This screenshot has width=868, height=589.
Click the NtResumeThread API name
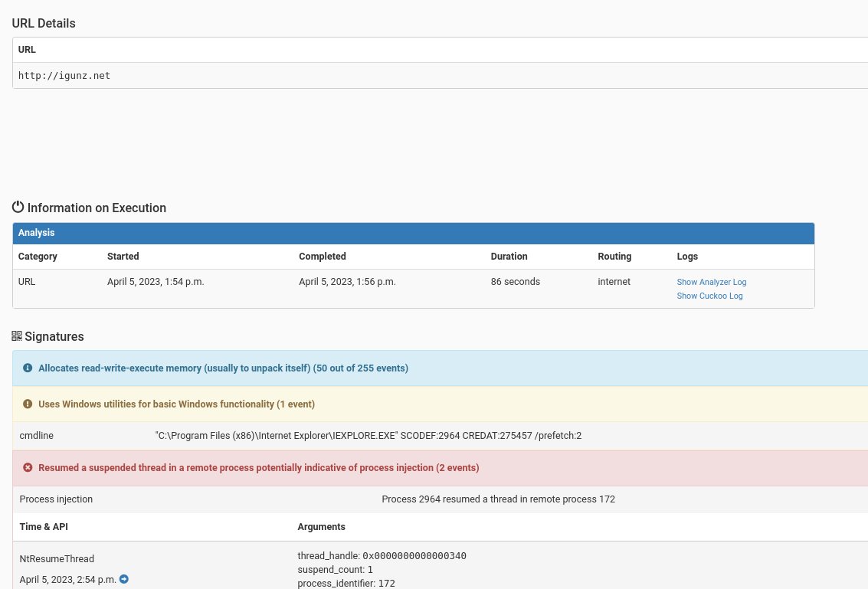click(x=57, y=559)
